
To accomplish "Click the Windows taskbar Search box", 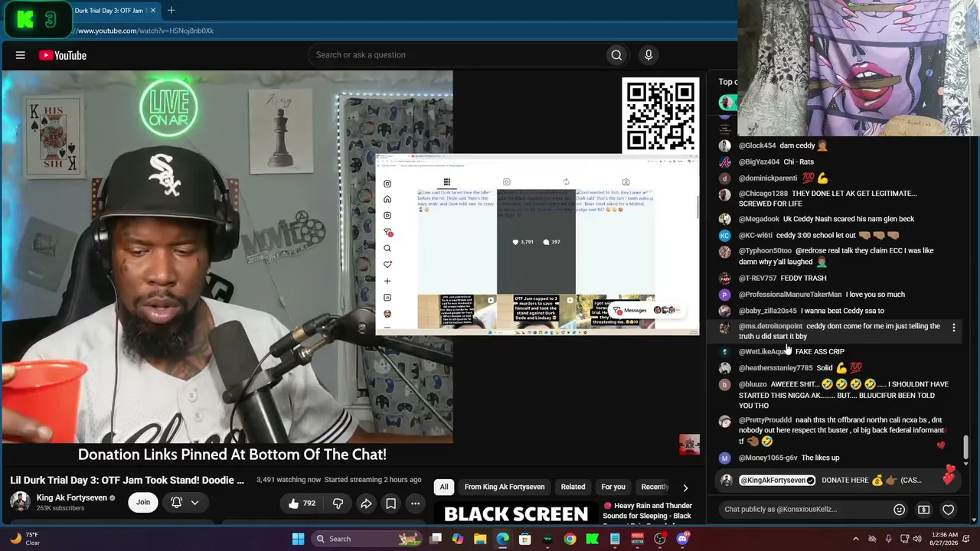I will tap(367, 539).
